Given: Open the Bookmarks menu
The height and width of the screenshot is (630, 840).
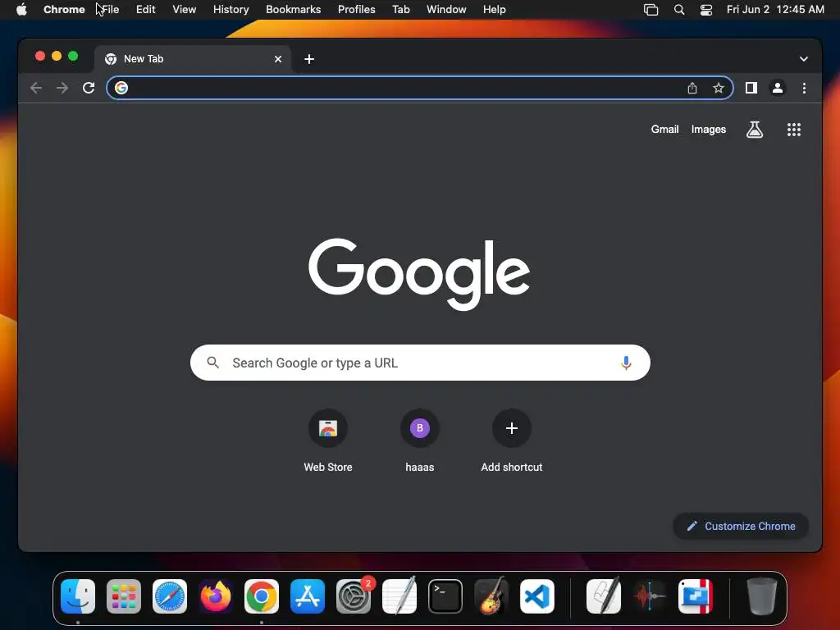Looking at the screenshot, I should pyautogui.click(x=293, y=9).
